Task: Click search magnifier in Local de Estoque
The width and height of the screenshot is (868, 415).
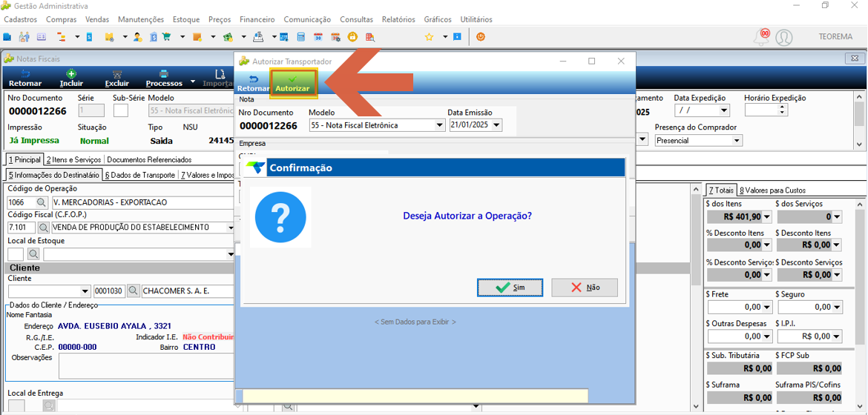Action: coord(33,254)
